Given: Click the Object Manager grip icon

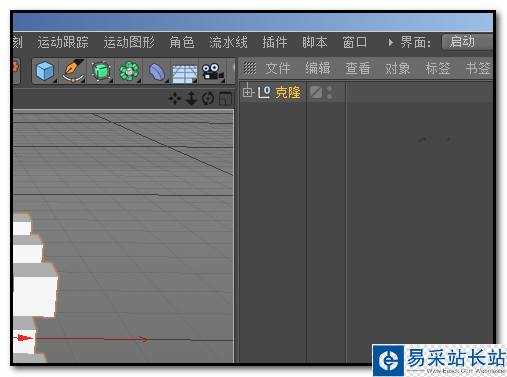Looking at the screenshot, I should point(250,68).
